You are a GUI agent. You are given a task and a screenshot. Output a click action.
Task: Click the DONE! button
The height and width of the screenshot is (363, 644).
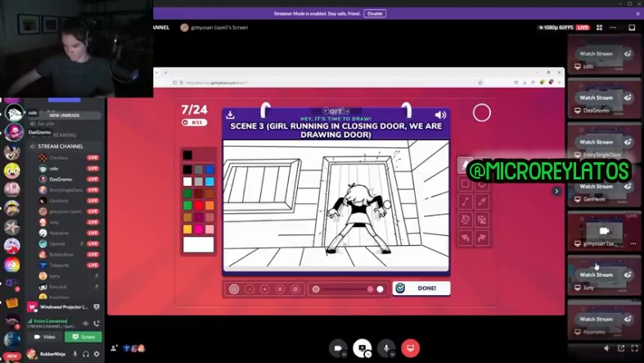click(x=421, y=288)
